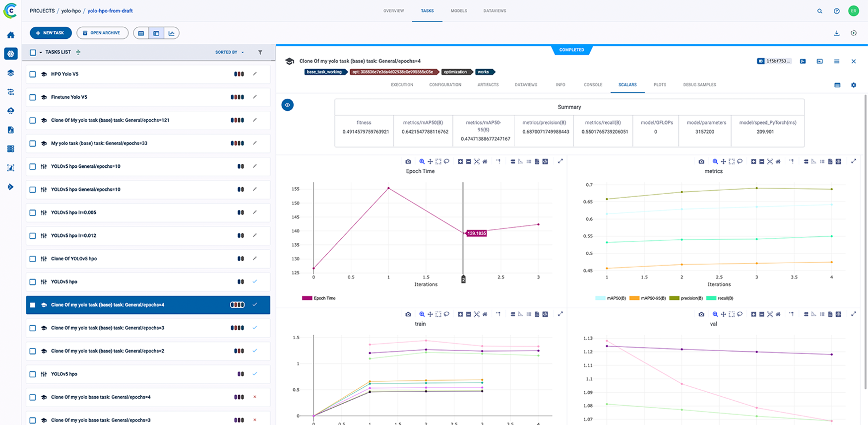This screenshot has width=868, height=425.
Task: Open the help question mark icon
Action: pyautogui.click(x=837, y=11)
